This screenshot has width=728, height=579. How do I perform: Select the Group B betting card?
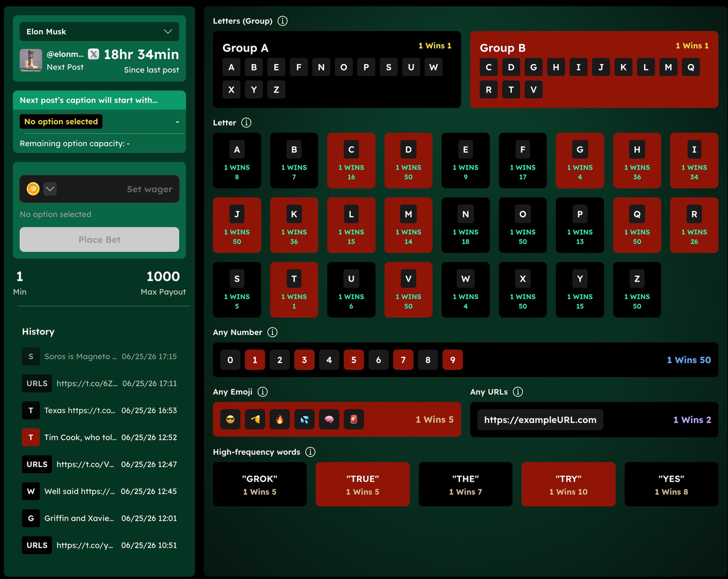[x=594, y=70]
